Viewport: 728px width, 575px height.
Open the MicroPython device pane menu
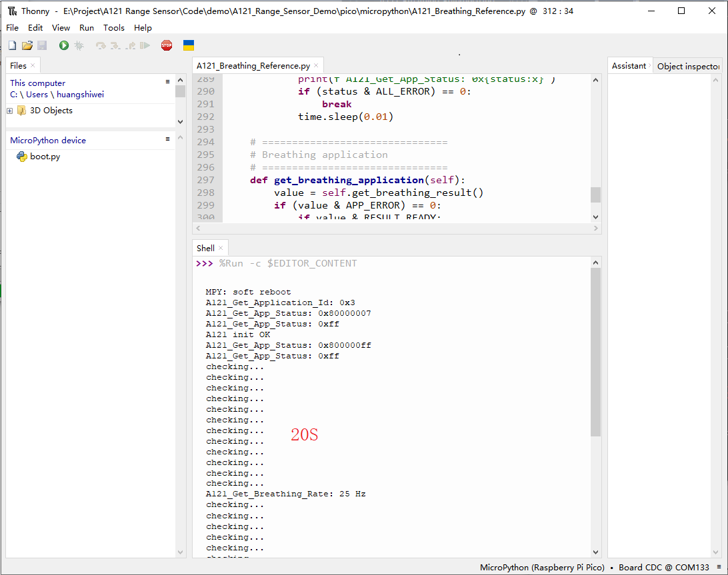tap(168, 139)
